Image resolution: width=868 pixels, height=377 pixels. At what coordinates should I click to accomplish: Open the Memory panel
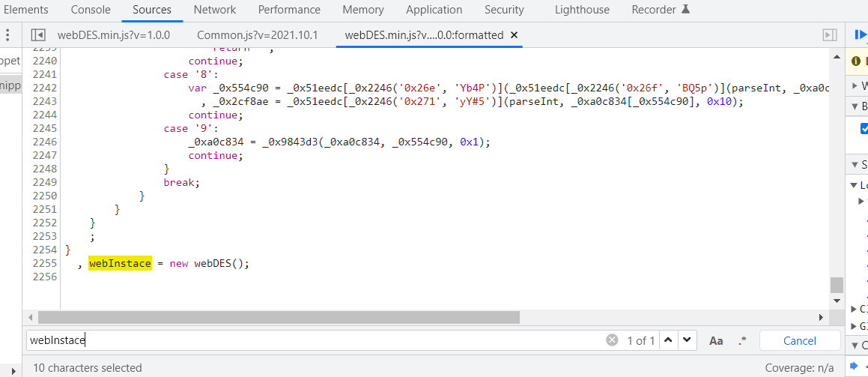[363, 10]
